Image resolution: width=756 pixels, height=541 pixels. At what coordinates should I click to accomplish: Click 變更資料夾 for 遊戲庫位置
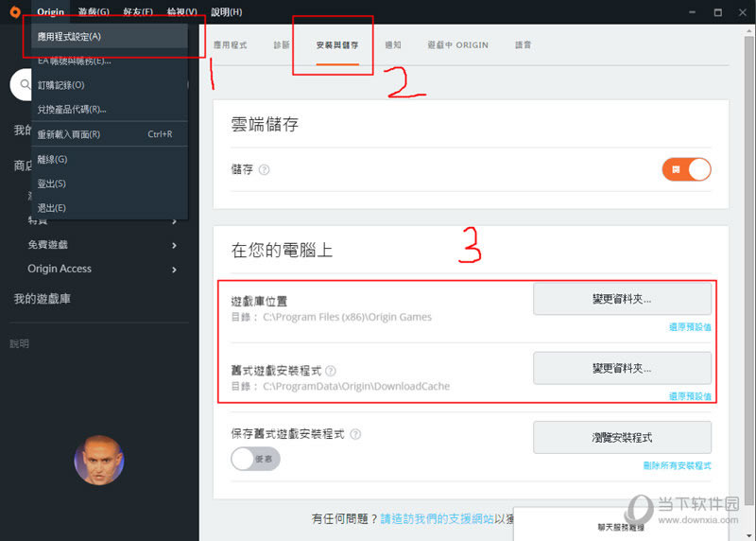click(x=622, y=299)
